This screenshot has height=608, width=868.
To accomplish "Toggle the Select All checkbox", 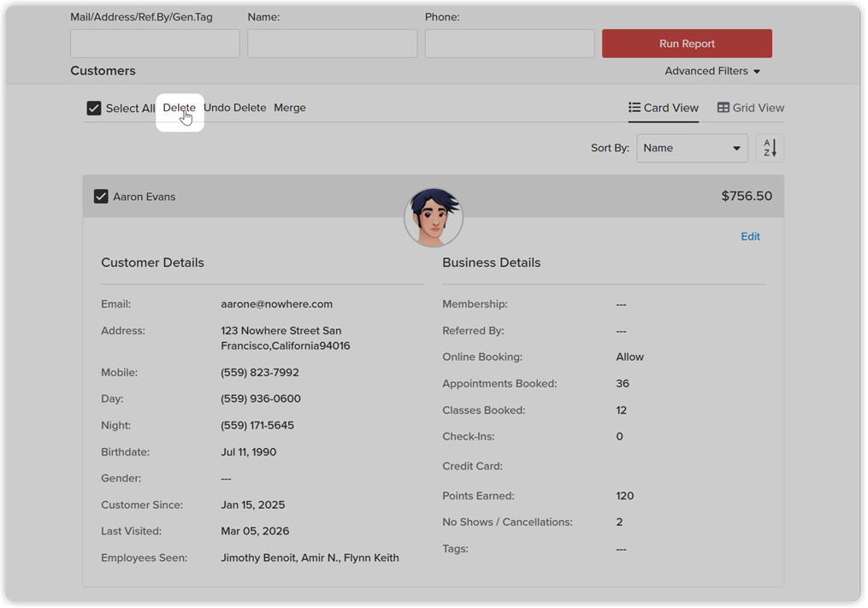I will [94, 108].
